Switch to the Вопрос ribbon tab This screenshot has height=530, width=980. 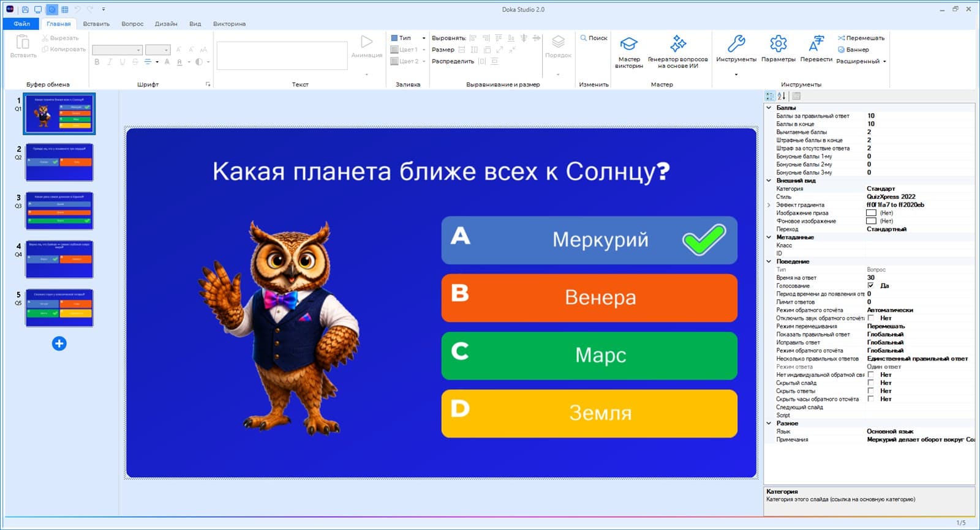132,24
